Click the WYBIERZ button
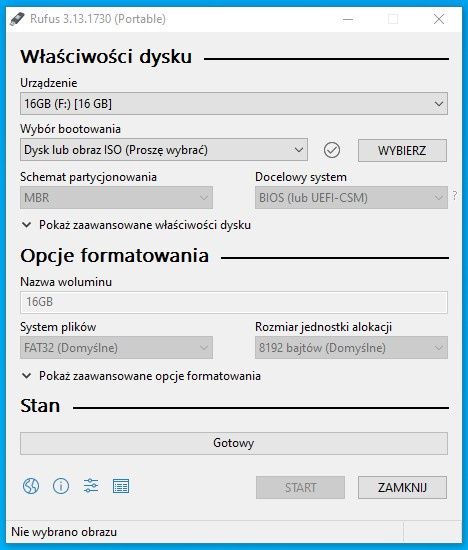 pyautogui.click(x=402, y=150)
